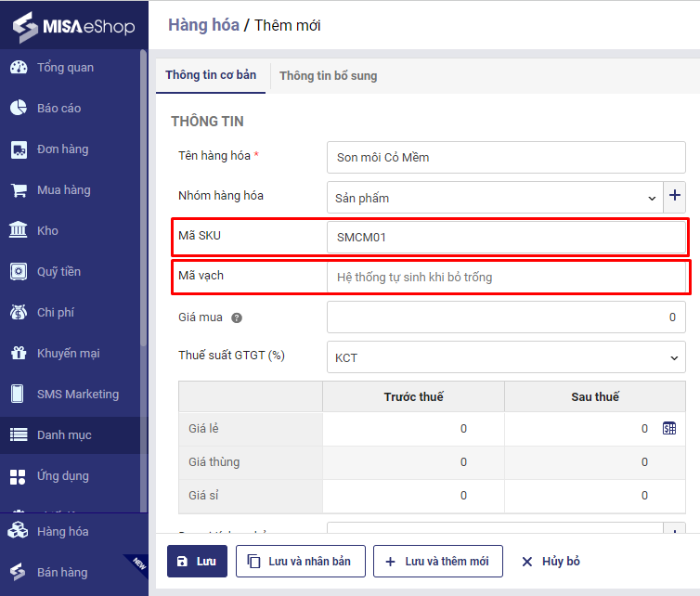
Task: Click the Ứng dụng grid icon
Action: point(18,476)
